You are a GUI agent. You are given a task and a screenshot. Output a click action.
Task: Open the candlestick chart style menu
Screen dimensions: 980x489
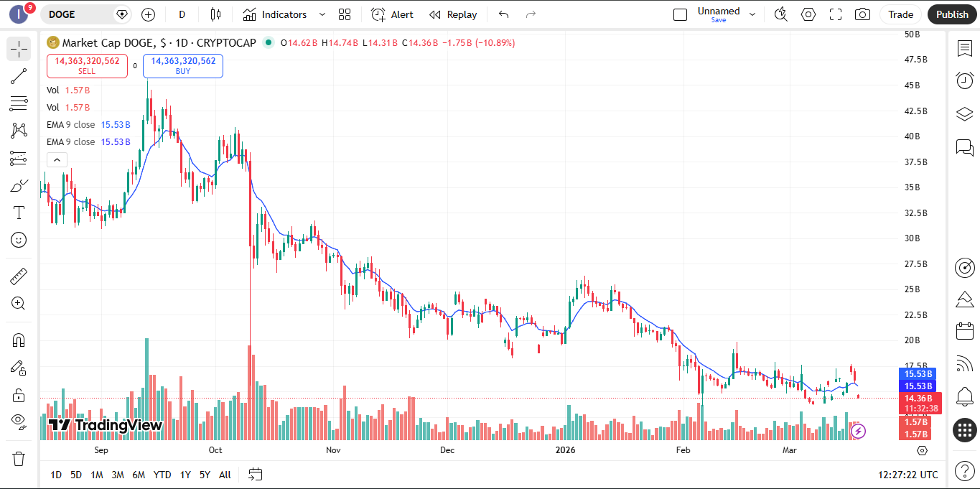215,14
